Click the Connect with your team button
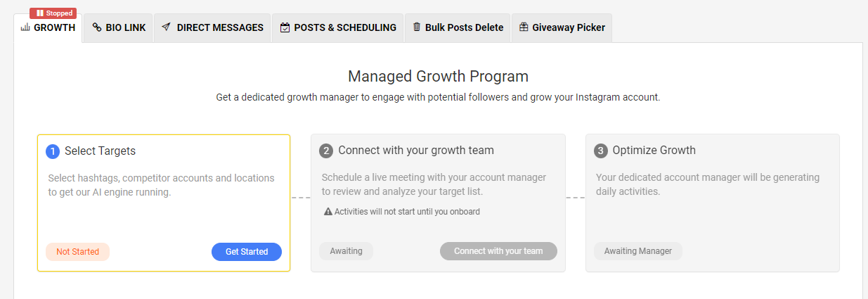868x299 pixels. 498,251
